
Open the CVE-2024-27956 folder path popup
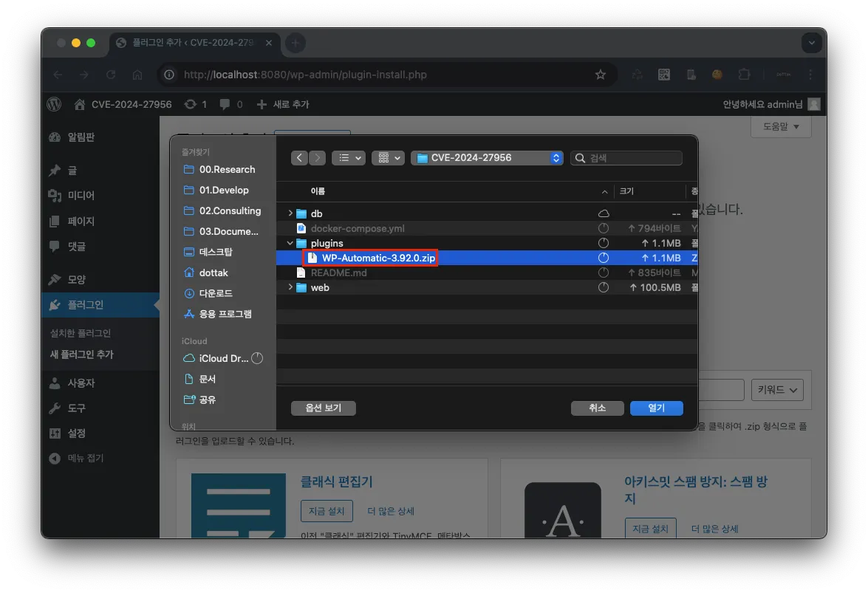coord(487,157)
